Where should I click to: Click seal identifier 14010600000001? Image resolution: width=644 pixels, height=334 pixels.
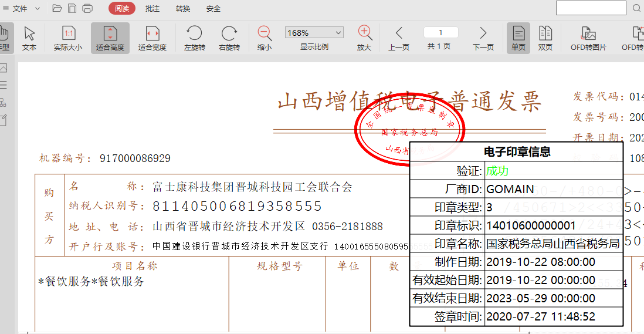(531, 225)
